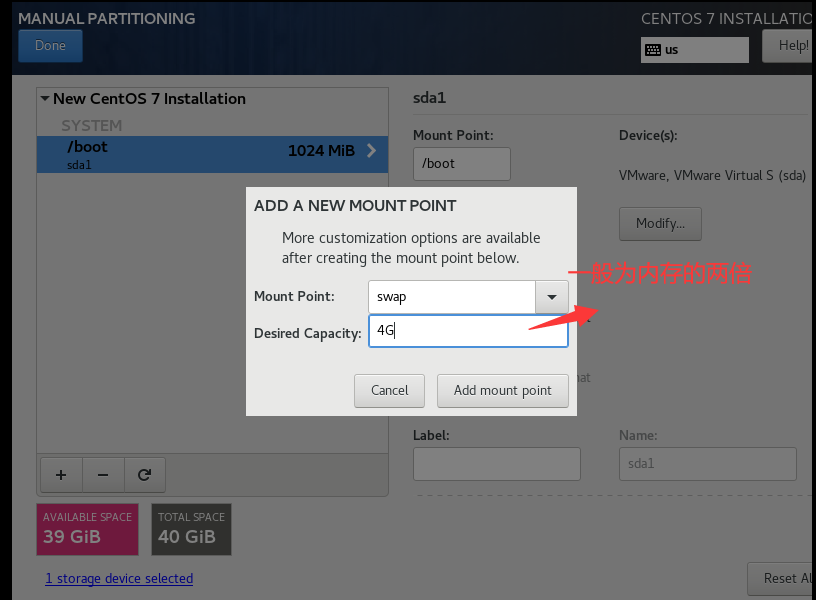Click the blue Done button
816x600 pixels.
coord(50,46)
